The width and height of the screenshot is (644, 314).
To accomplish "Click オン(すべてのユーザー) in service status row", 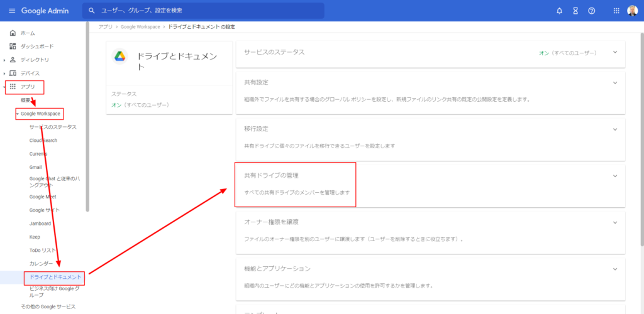I will (x=568, y=53).
